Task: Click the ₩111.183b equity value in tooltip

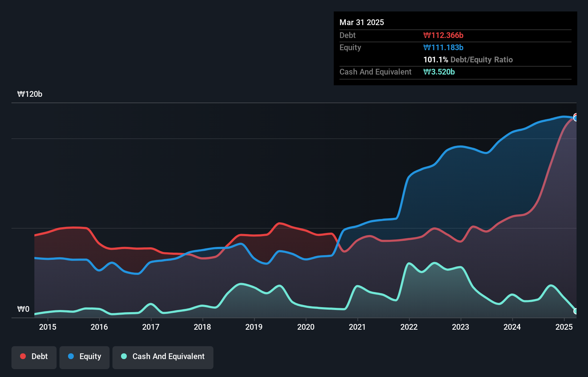Action: coord(443,48)
